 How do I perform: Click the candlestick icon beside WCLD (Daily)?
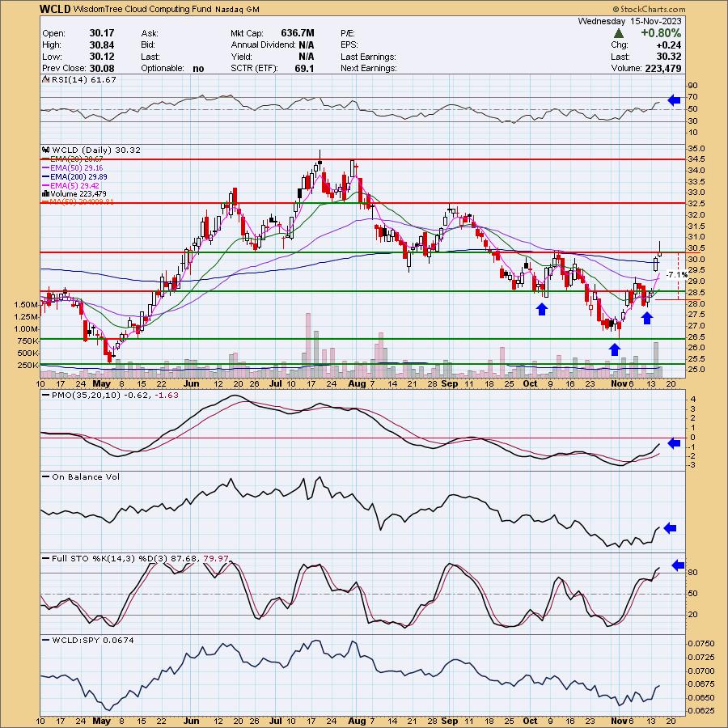(x=45, y=150)
